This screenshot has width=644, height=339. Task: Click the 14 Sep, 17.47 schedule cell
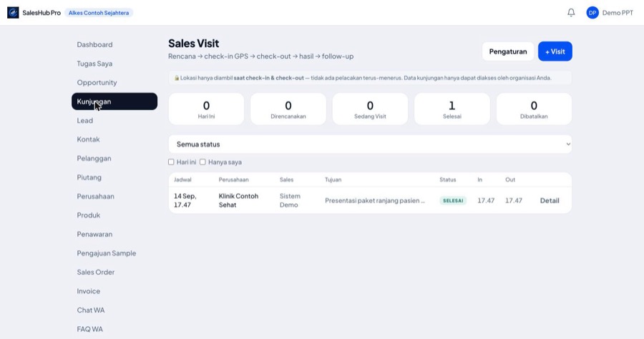185,200
